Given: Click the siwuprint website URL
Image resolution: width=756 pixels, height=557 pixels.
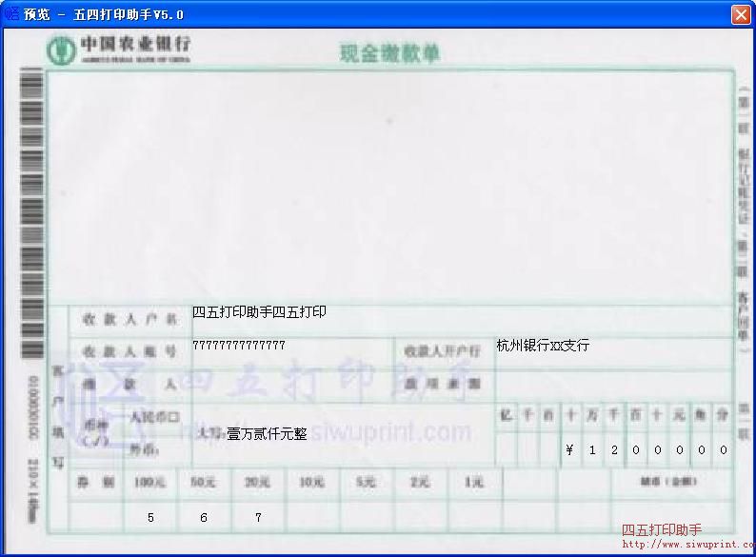Looking at the screenshot, I should click(688, 545).
